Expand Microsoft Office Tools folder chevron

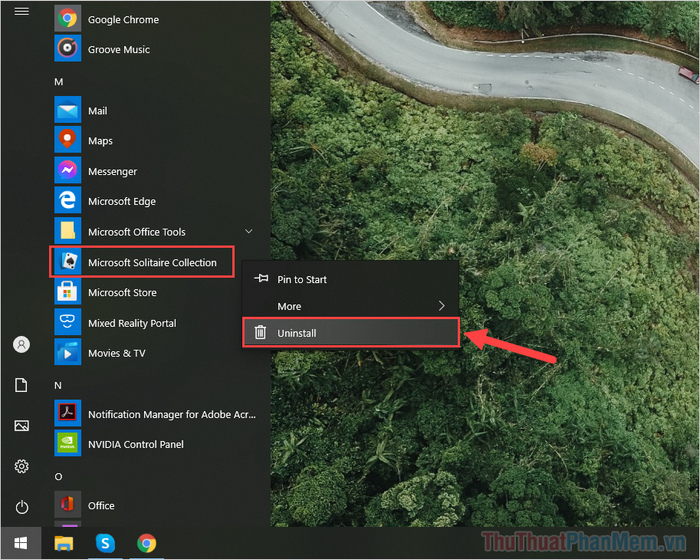[x=249, y=231]
